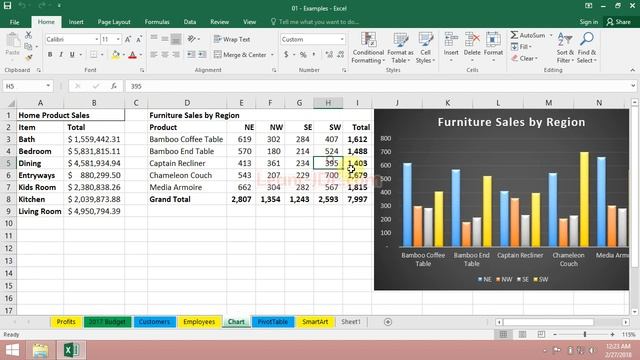Click the Decrease Font Size icon
Viewport: 640px width, 360px height.
click(x=139, y=39)
